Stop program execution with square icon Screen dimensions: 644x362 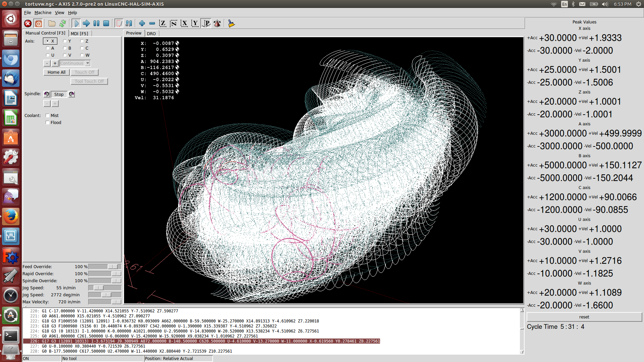[106, 23]
